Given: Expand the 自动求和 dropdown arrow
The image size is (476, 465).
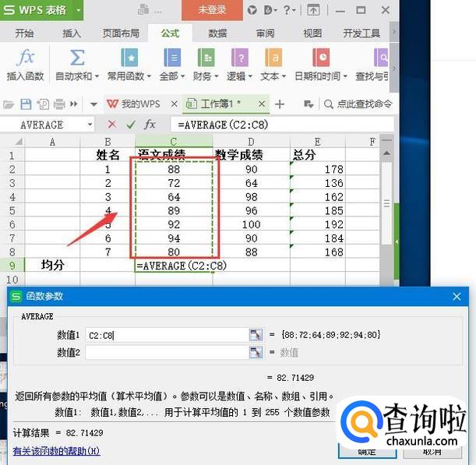Looking at the screenshot, I should (x=97, y=76).
